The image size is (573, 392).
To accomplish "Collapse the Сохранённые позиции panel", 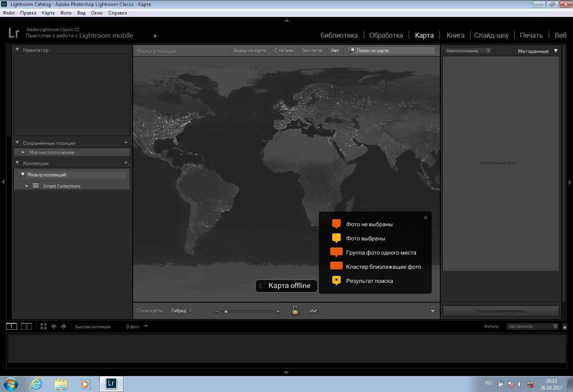I will coord(17,143).
